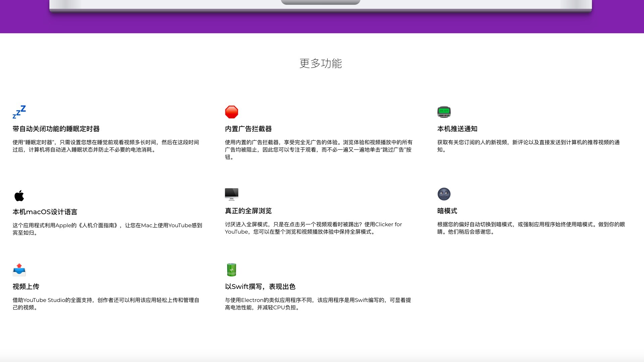Click the ad blocker description paragraph
Viewport: 644px width, 362px height.
click(x=318, y=150)
